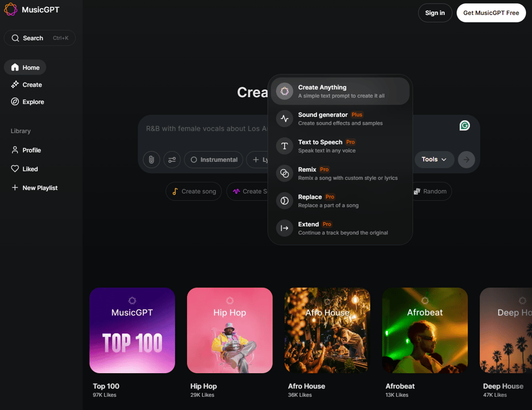Click the Afrobeat title below thumbnail

tap(400, 386)
